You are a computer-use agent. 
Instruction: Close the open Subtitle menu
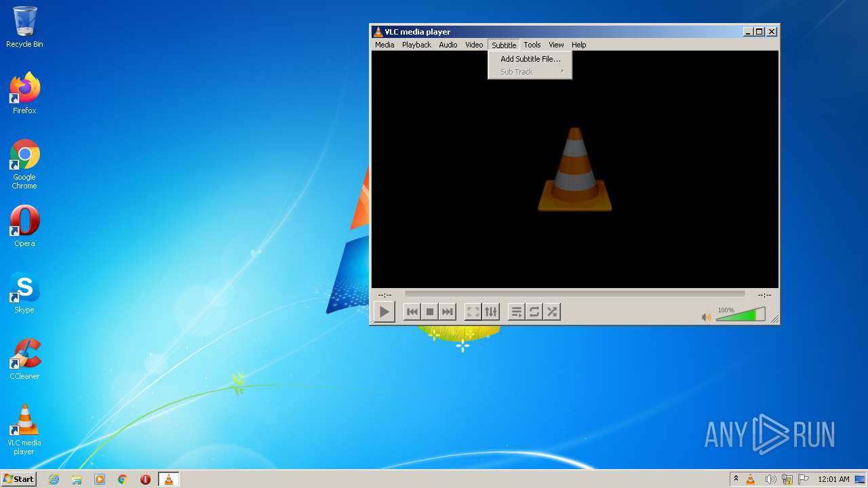click(x=504, y=45)
